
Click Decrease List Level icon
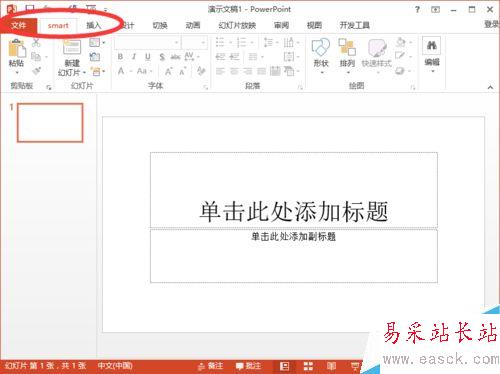(x=220, y=57)
